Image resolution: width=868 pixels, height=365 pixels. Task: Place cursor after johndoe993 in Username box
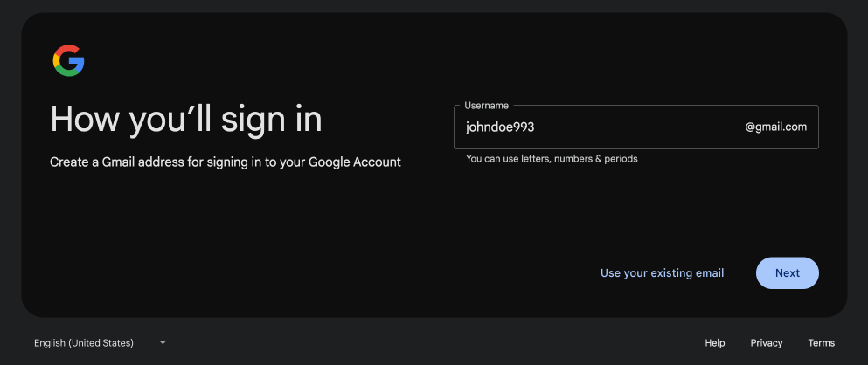(x=536, y=127)
